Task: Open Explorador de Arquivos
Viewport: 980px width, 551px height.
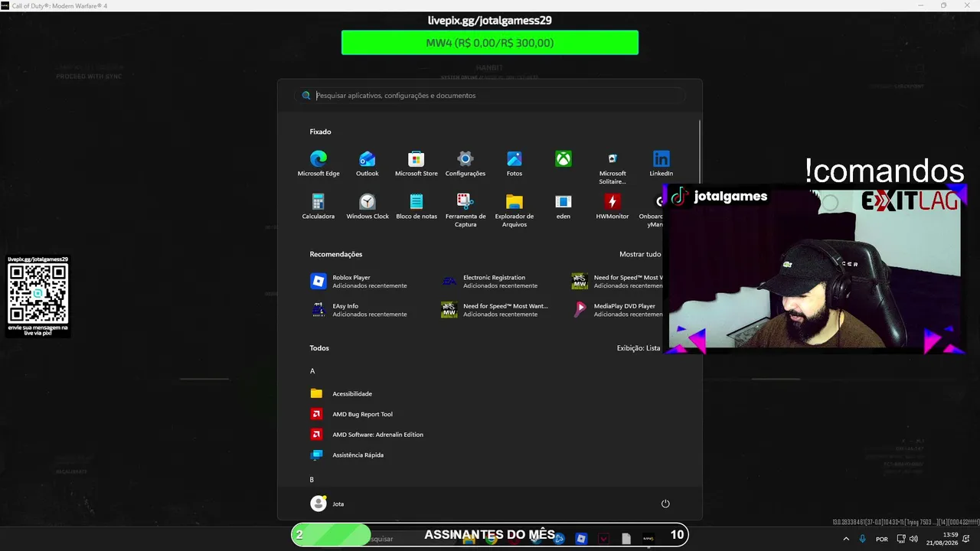Action: (514, 210)
